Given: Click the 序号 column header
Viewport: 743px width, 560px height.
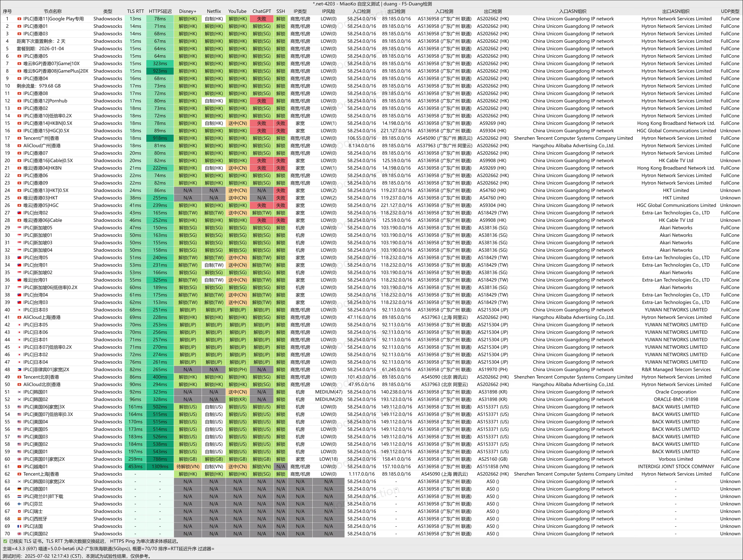Looking at the screenshot, I should (x=7, y=11).
